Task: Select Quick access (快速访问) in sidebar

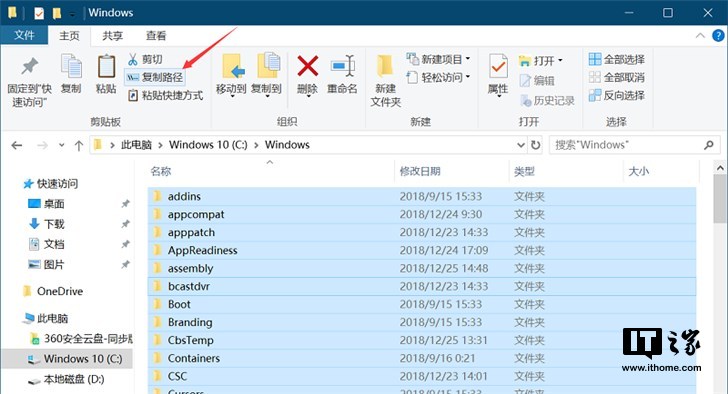Action: tap(51, 184)
